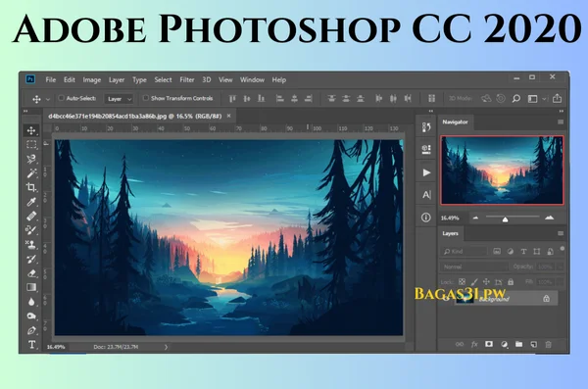This screenshot has width=588, height=389.
Task: Select the Magic Wand tool
Action: (31, 172)
